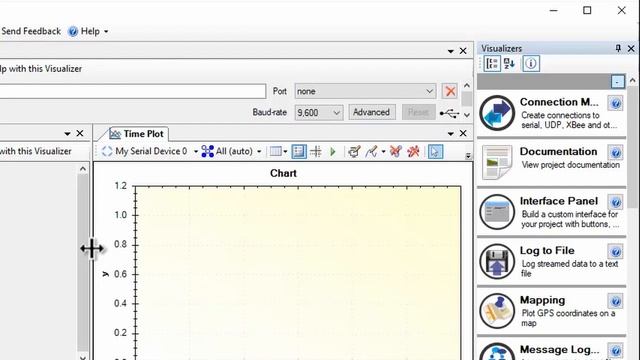Screen dimensions: 640x360
Task: Open the Interface Panel visualizer
Action: (551, 212)
